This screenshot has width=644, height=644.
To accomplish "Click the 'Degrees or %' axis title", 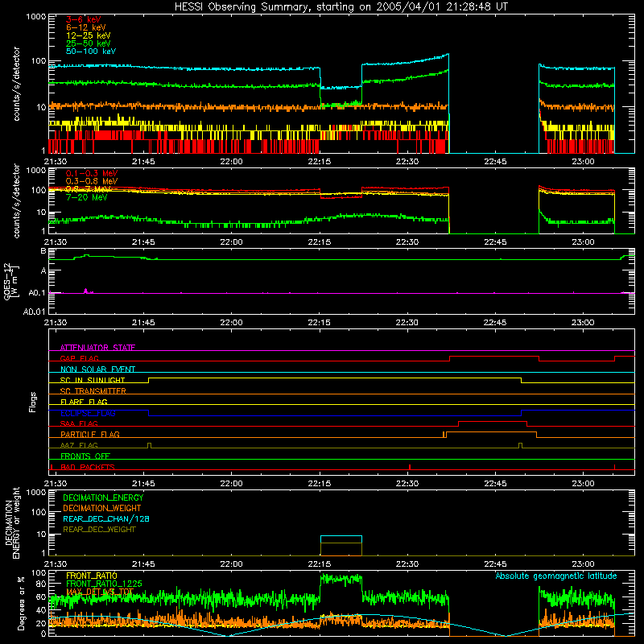I will coord(21,603).
